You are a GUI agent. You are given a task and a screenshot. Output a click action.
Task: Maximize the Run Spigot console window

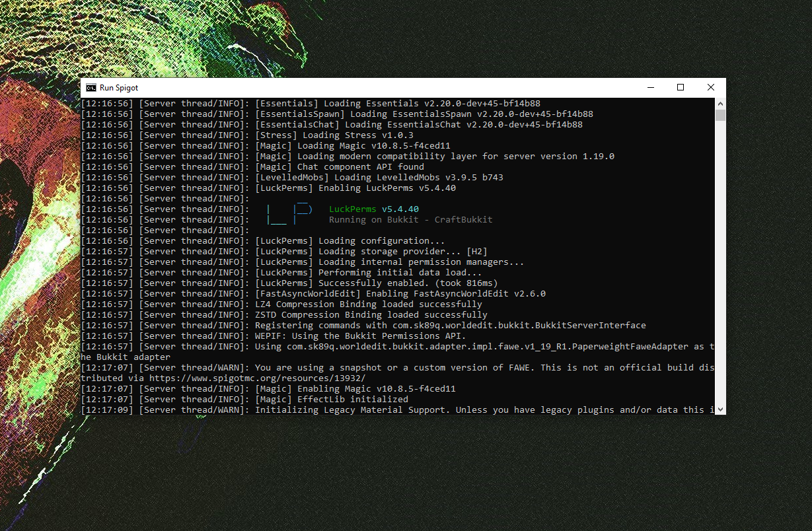pos(681,88)
